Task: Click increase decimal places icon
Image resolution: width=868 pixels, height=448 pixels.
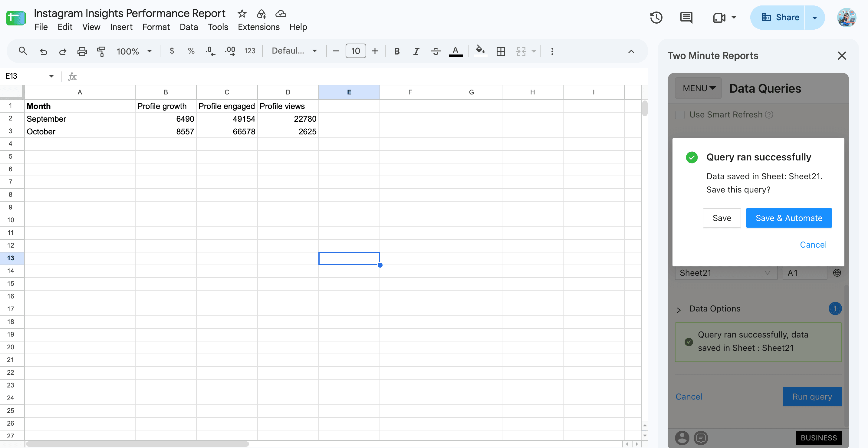Action: [x=230, y=51]
